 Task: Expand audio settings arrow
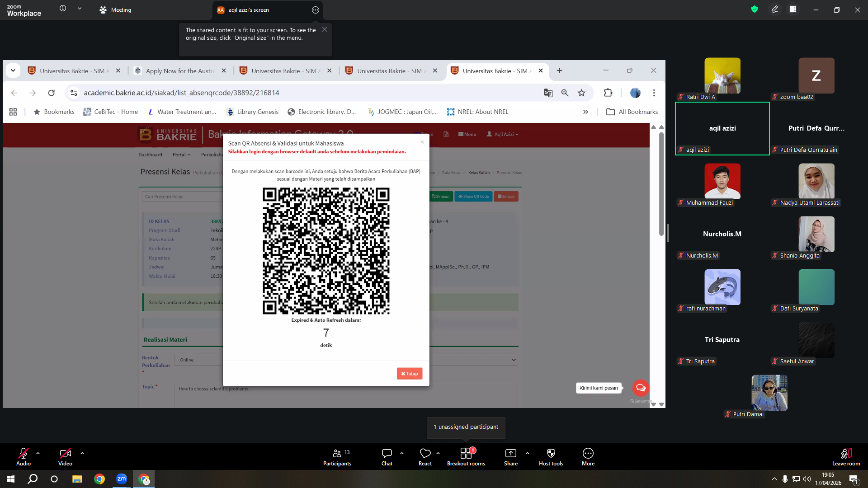(x=38, y=453)
